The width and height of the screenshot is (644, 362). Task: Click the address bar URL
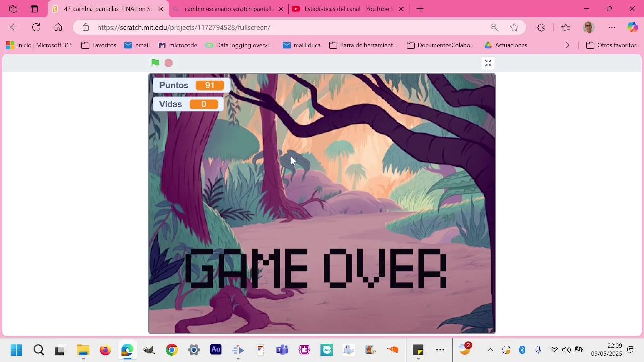click(x=184, y=27)
